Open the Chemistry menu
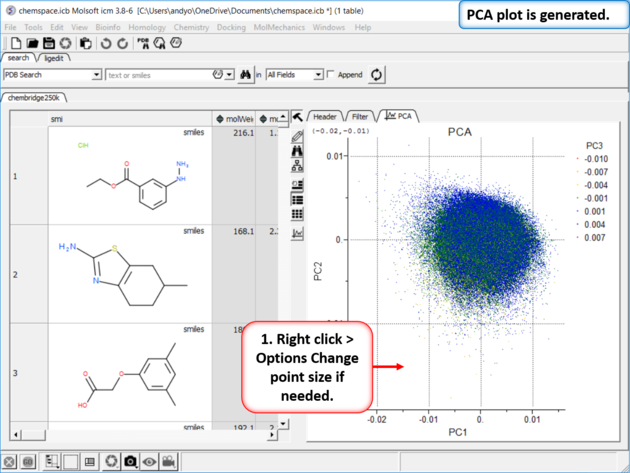 [190, 27]
